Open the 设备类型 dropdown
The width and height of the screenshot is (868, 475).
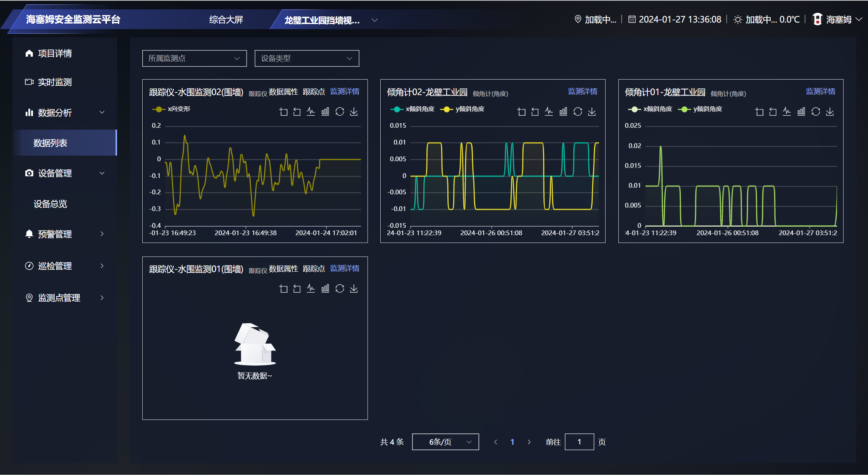click(x=307, y=58)
